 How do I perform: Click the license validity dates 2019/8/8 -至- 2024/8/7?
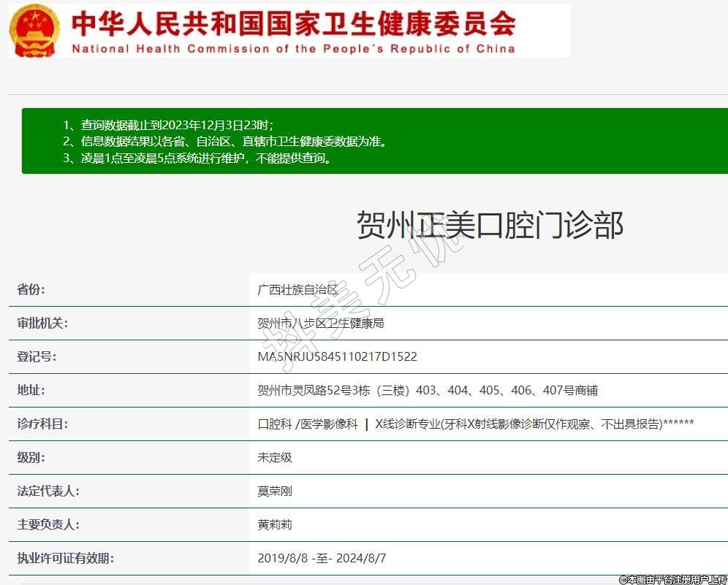point(322,558)
